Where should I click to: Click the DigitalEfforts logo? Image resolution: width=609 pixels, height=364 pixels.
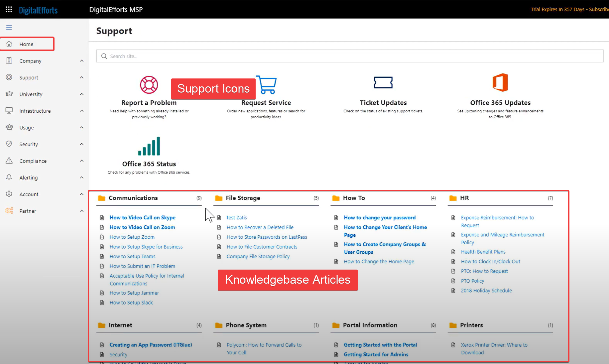(x=38, y=10)
